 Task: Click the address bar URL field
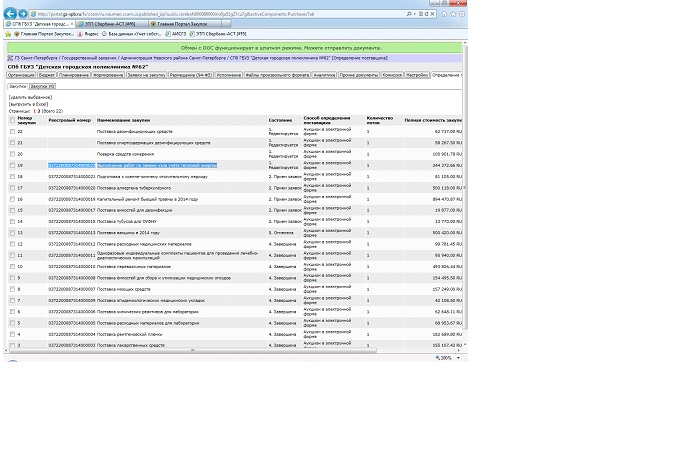(x=216, y=14)
